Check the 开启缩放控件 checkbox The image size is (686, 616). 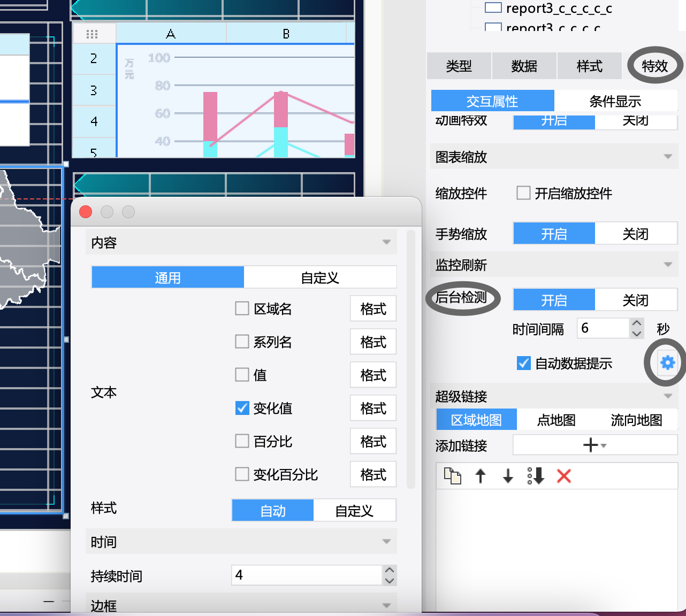point(523,193)
